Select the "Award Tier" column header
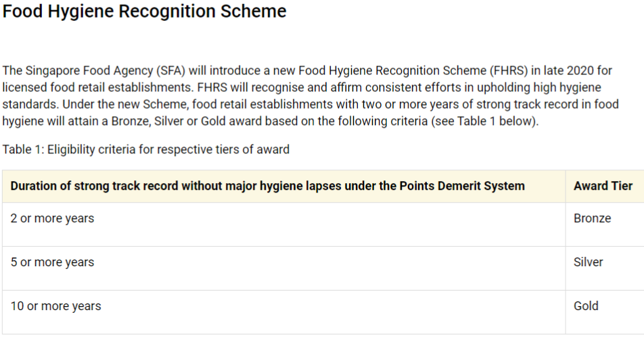 click(603, 186)
